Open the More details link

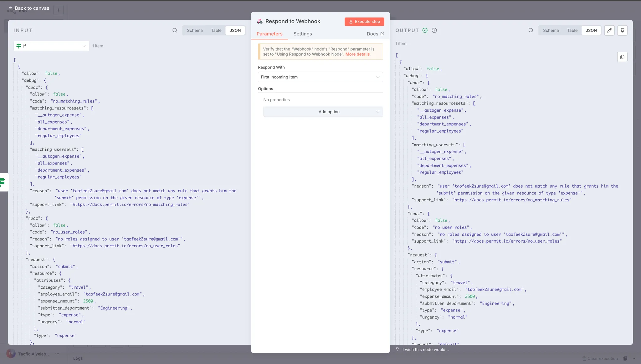pos(357,54)
